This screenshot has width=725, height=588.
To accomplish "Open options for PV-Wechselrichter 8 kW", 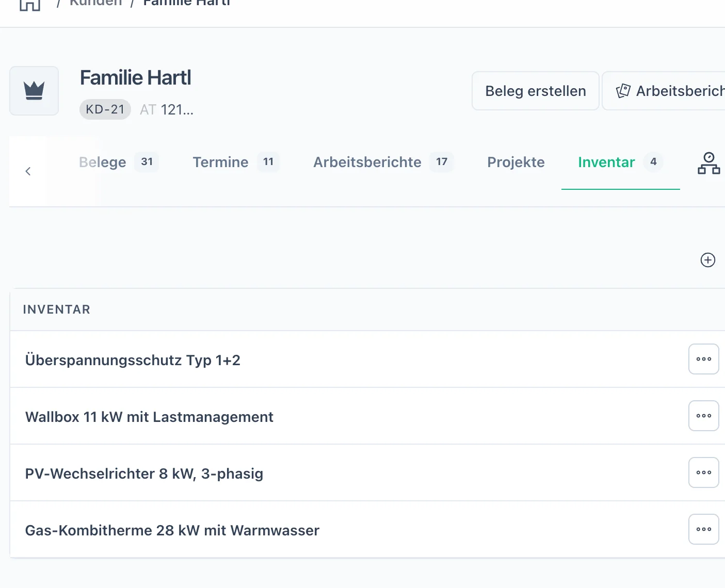I will 704,472.
